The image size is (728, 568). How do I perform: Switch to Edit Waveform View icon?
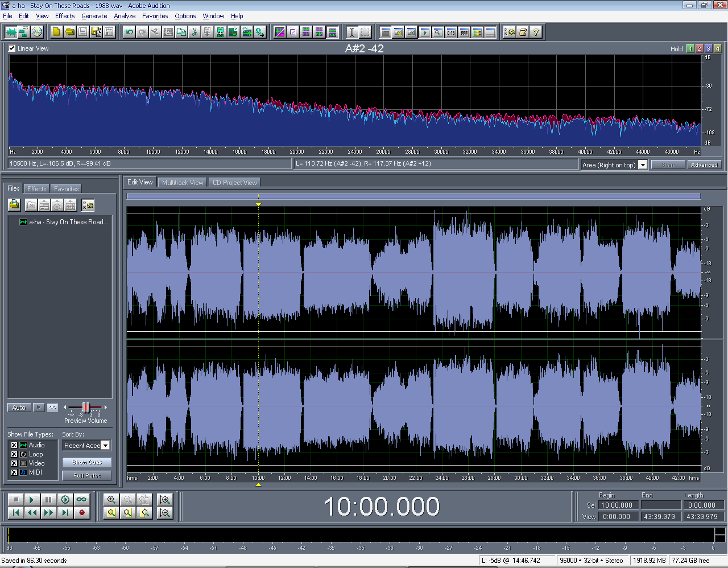pos(11,32)
